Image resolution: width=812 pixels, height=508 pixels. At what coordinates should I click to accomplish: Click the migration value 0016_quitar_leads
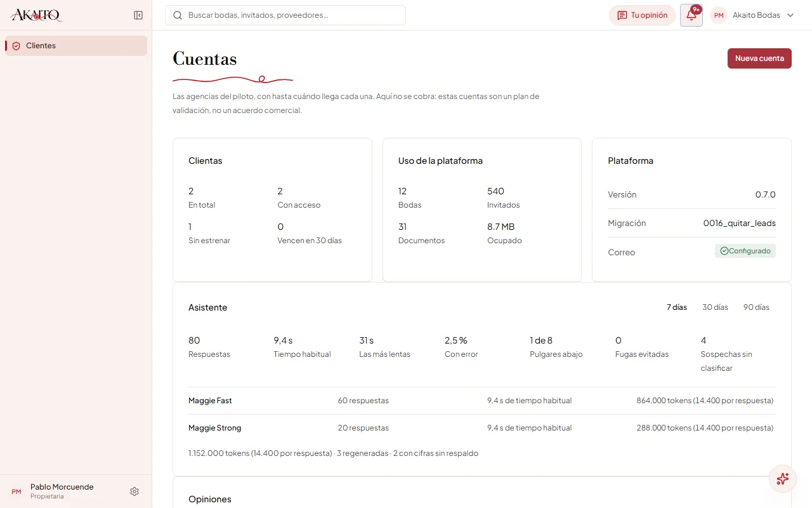[x=740, y=224]
